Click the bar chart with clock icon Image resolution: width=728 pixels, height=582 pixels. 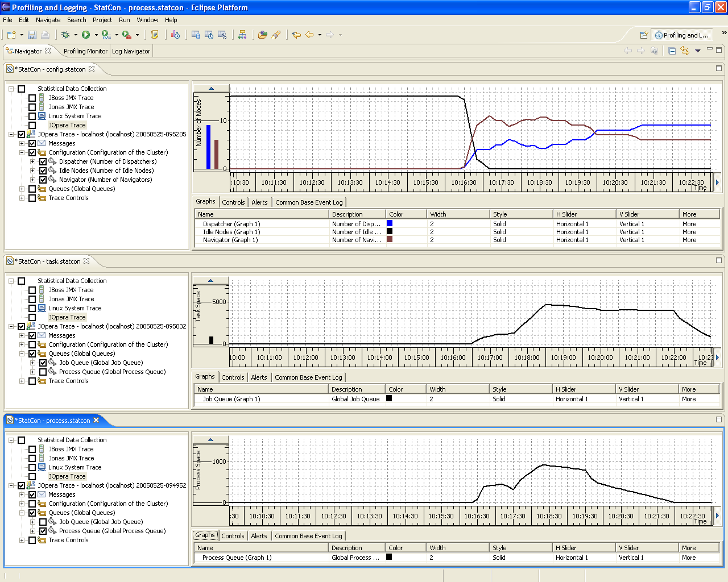175,35
